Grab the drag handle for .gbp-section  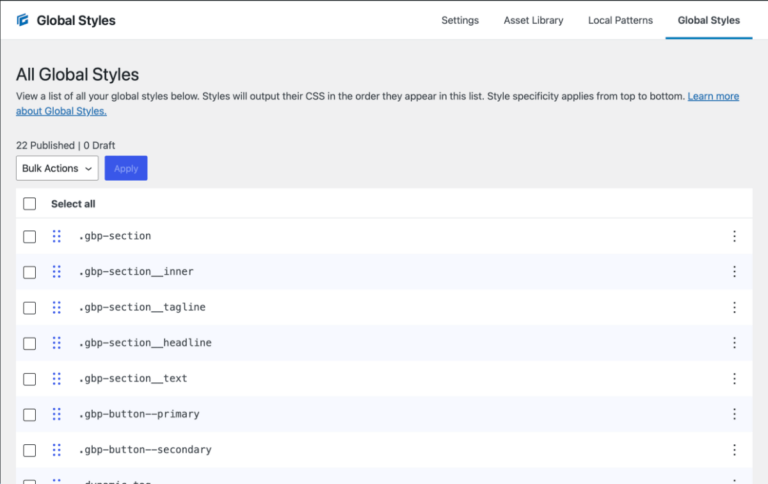(x=57, y=236)
